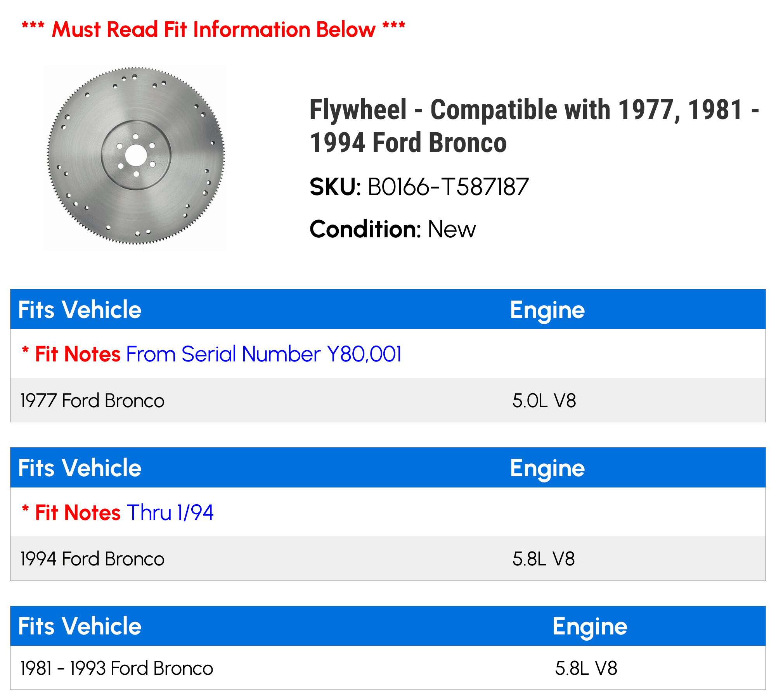The image size is (776, 700).
Task: Select the 1994 Ford Bronco row
Action: (388, 558)
